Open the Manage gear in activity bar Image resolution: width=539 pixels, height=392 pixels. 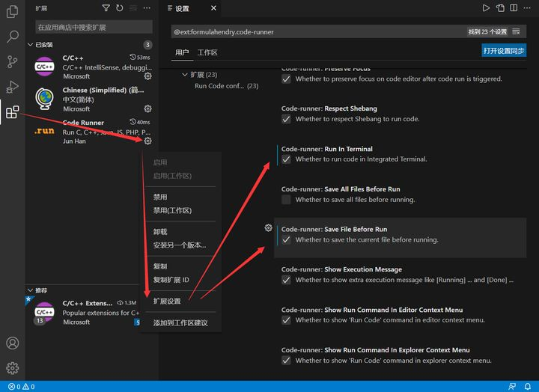pos(13,368)
